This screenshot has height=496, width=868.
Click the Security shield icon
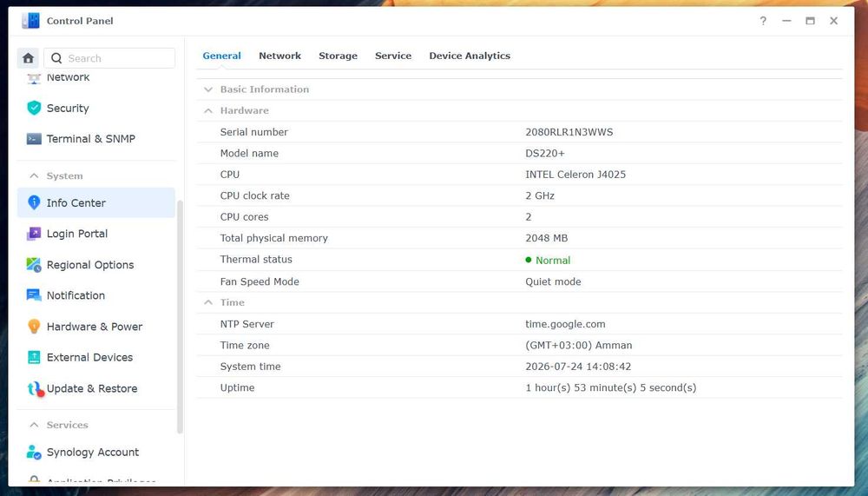tap(34, 108)
